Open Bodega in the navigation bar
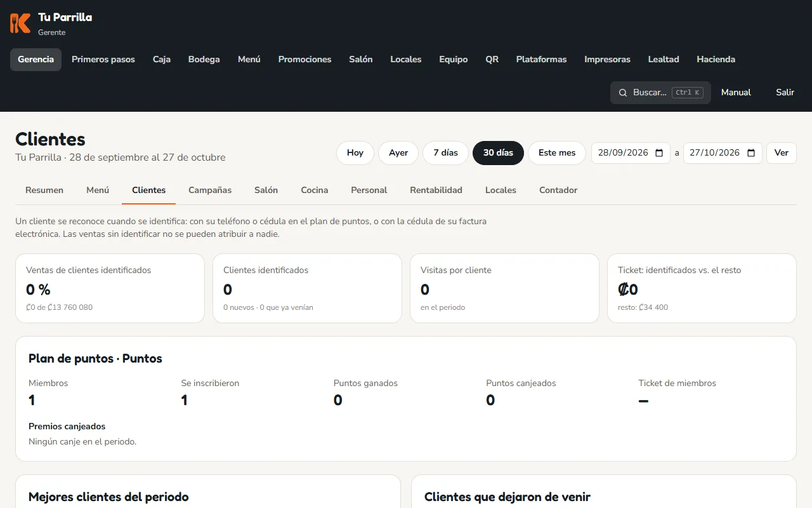812x508 pixels. (204, 60)
